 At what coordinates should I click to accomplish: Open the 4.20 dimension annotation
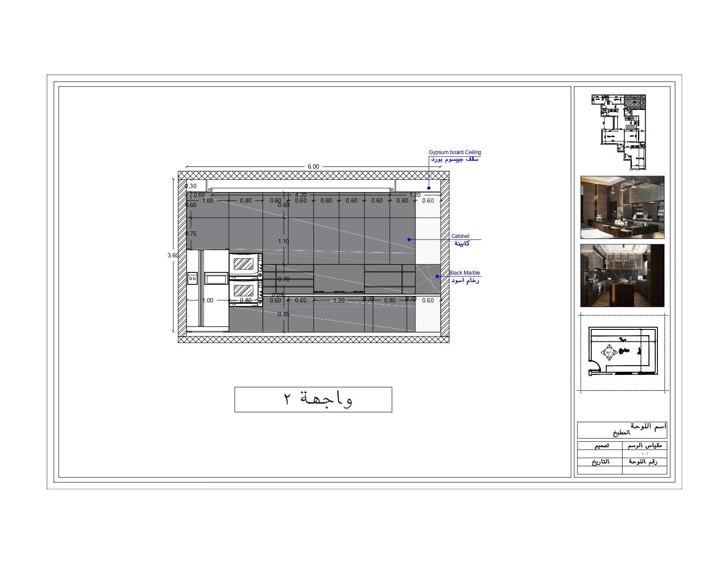pos(301,194)
